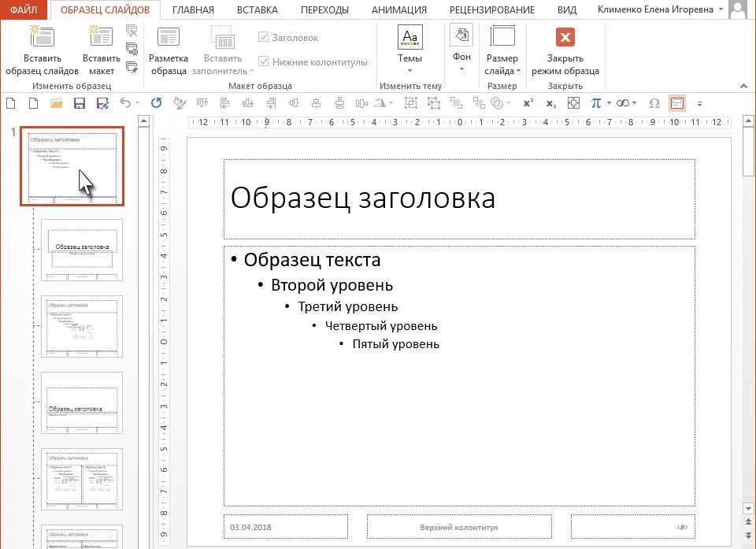Click the slide number placeholder ‹#›
This screenshot has height=549, width=756.
[x=633, y=527]
